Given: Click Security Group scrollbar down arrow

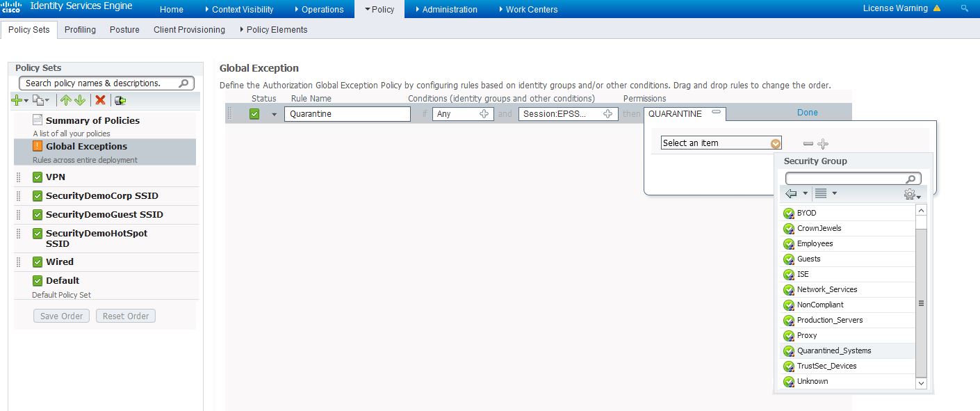Looking at the screenshot, I should click(x=922, y=383).
